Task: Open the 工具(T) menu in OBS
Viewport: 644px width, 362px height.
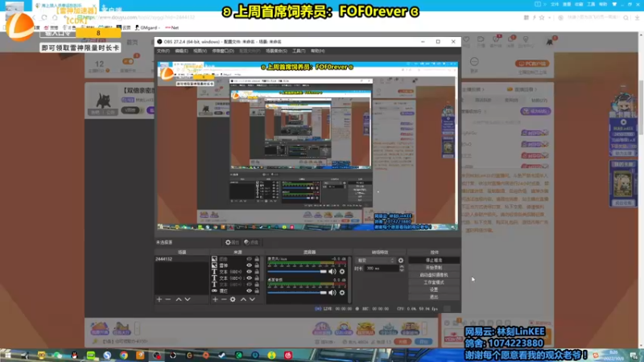Action: 299,51
